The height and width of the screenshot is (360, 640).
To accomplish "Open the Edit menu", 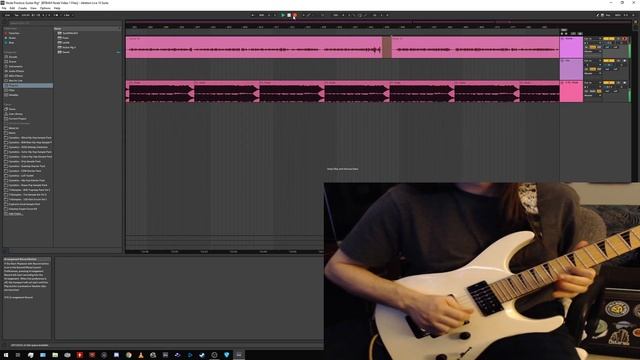I will point(12,8).
